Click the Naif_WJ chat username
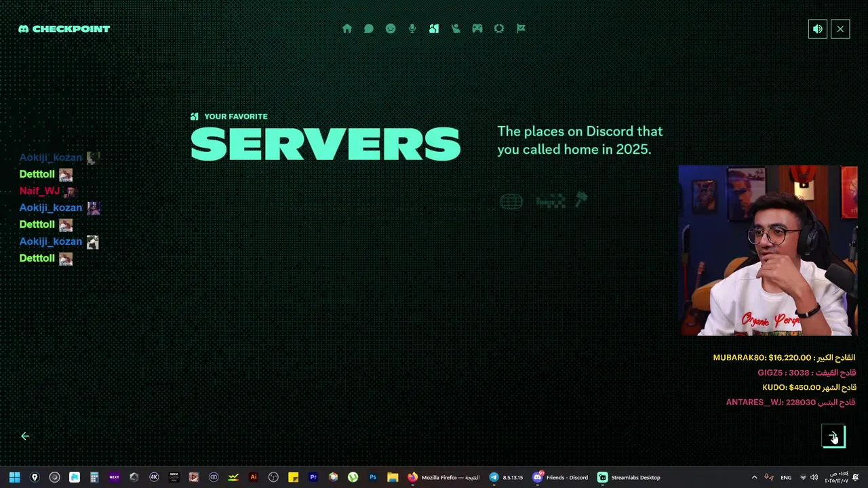This screenshot has height=488, width=868. pyautogui.click(x=40, y=191)
